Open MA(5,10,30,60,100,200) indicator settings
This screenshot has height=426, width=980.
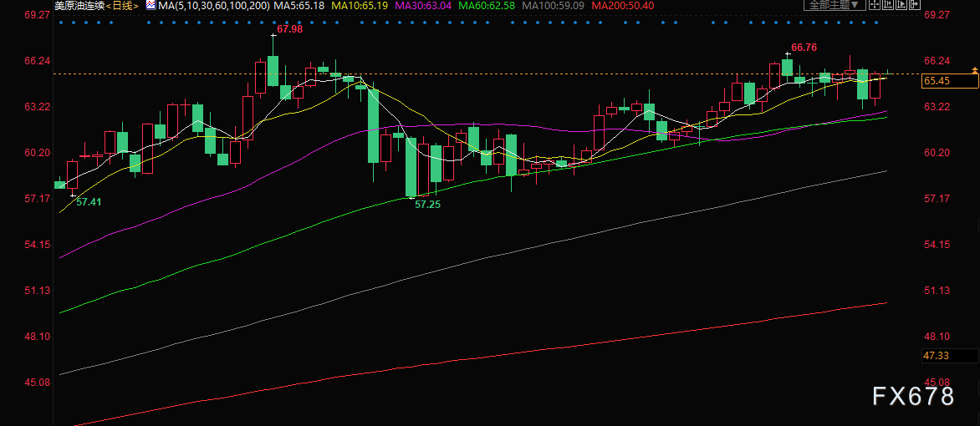[x=214, y=6]
